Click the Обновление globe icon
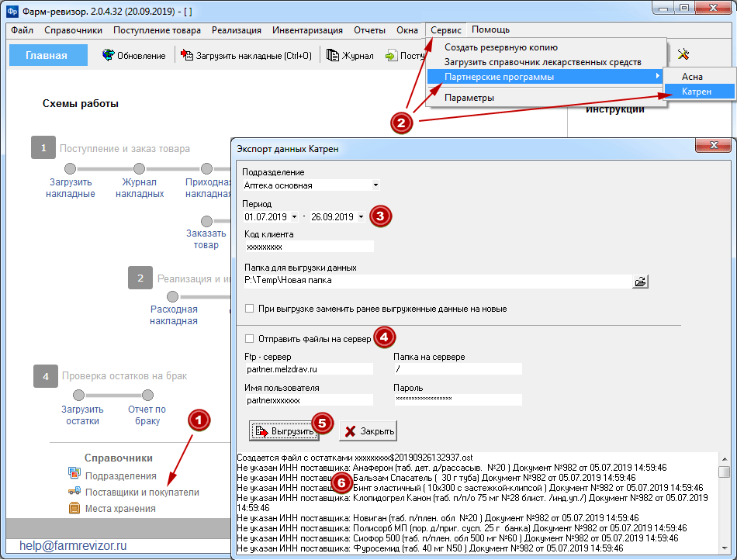 pyautogui.click(x=108, y=55)
